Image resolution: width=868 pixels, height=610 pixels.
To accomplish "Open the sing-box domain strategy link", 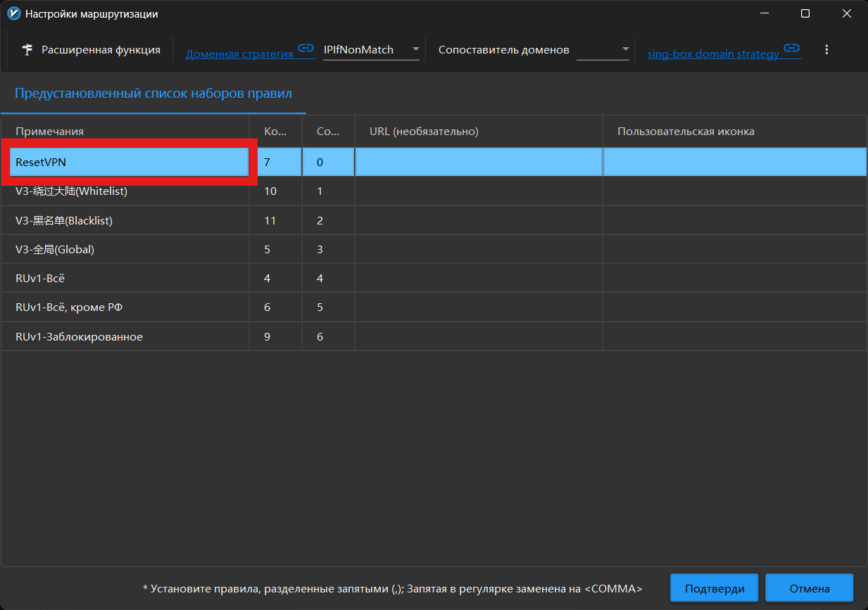I will click(x=713, y=54).
